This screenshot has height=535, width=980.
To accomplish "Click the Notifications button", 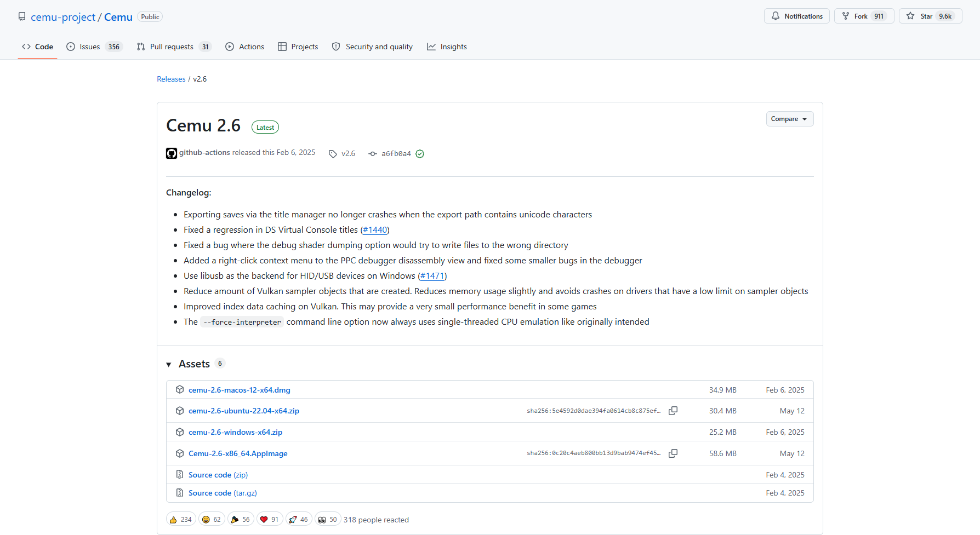I will point(797,16).
